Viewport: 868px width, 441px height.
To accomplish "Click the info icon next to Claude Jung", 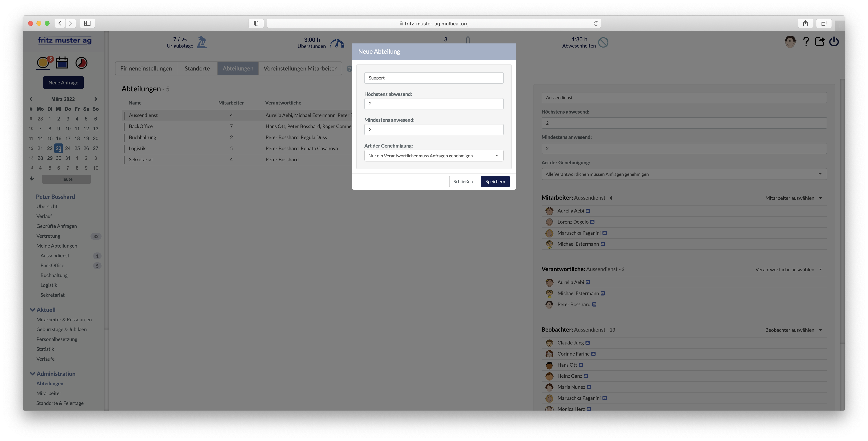I will [588, 343].
